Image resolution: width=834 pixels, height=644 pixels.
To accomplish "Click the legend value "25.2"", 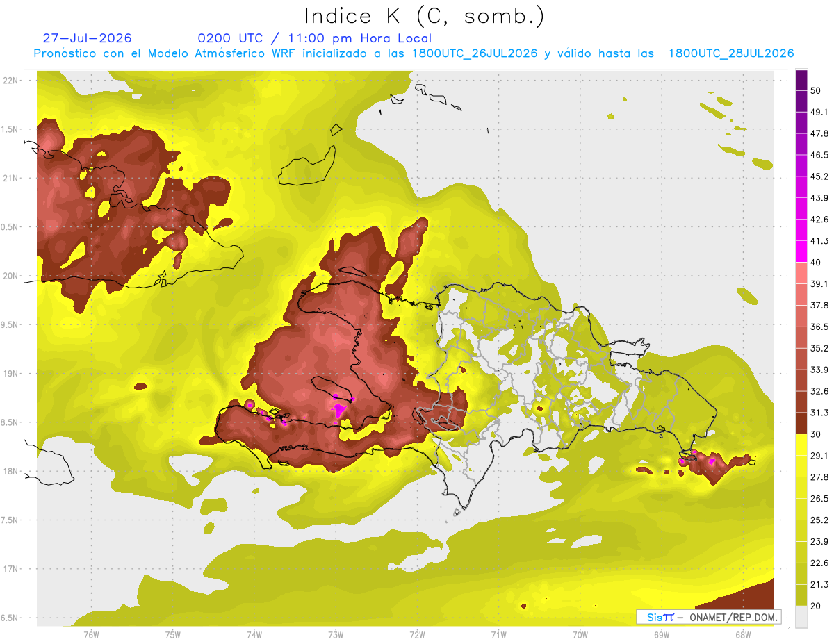I will coord(819,520).
